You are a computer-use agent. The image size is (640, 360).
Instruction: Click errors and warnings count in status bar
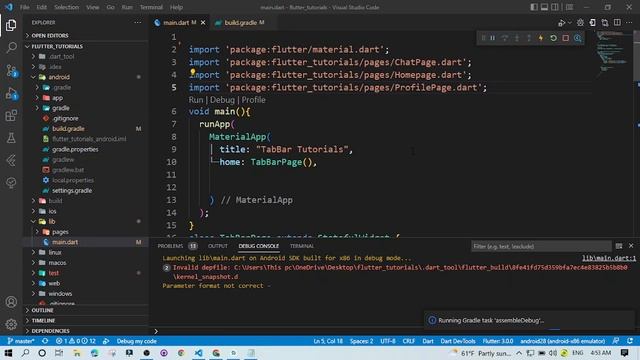tap(76, 341)
